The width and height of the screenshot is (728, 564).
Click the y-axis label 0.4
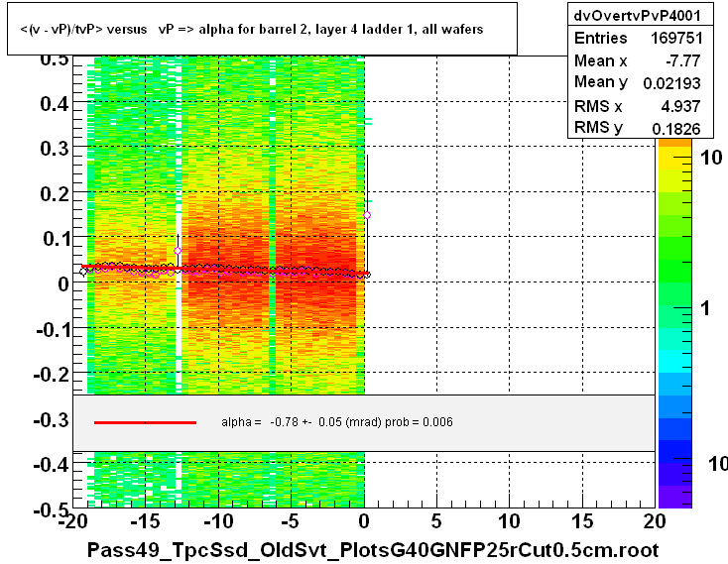[x=55, y=104]
